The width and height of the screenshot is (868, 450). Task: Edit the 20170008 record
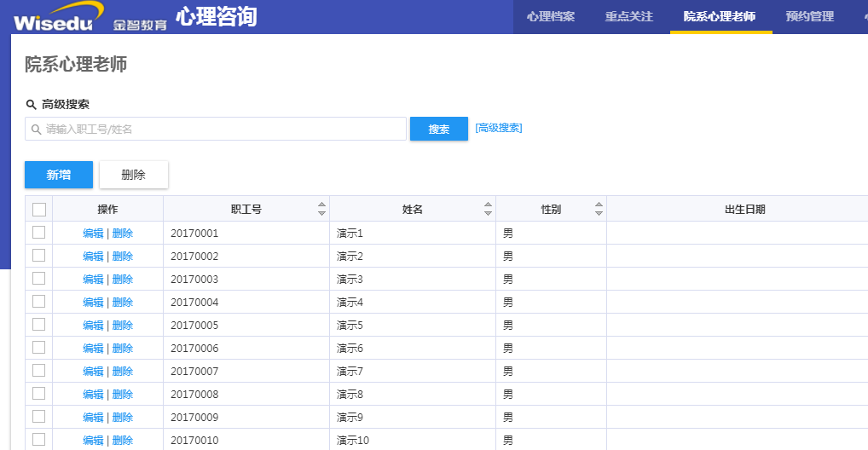(x=93, y=394)
